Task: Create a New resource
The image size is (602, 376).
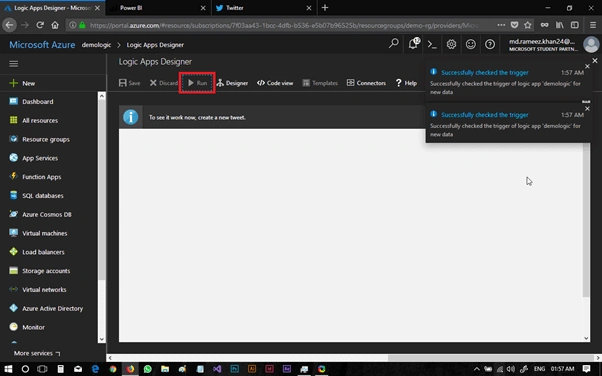Action: [22, 83]
